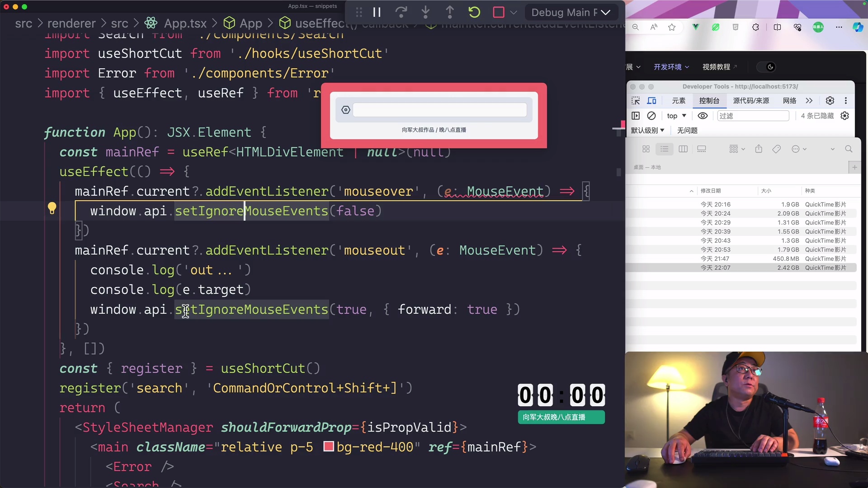Click the Step Into debugger icon
This screenshot has width=868, height=488.
pos(426,12)
